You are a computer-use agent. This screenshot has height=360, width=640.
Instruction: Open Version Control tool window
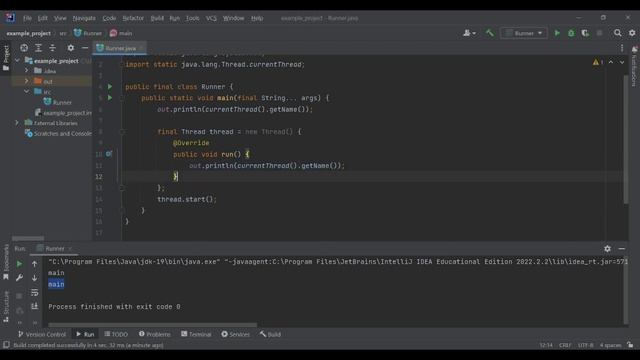(42, 334)
